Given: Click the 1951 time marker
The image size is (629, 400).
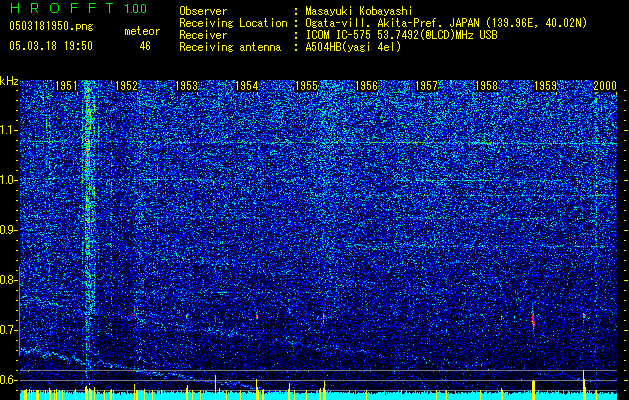Looking at the screenshot, I should [x=66, y=86].
